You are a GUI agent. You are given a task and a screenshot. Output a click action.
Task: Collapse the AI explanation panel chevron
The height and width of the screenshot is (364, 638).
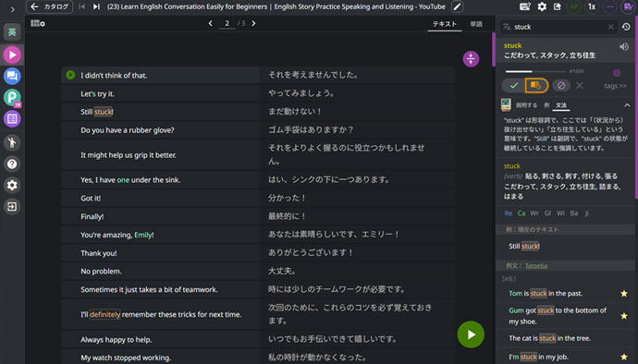[x=627, y=105]
